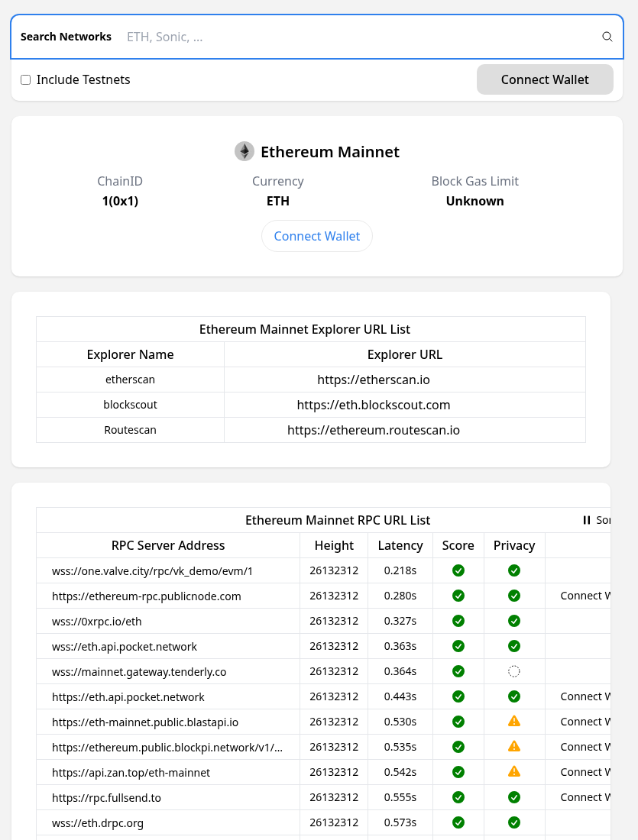Click the pause icon in RPC list header
Image resolution: width=638 pixels, height=840 pixels.
(x=587, y=520)
